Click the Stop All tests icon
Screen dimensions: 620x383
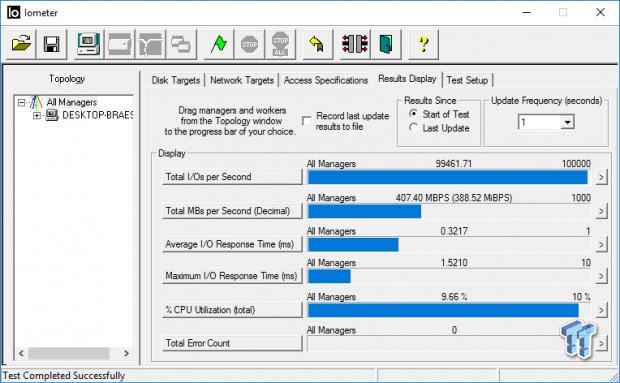point(280,44)
